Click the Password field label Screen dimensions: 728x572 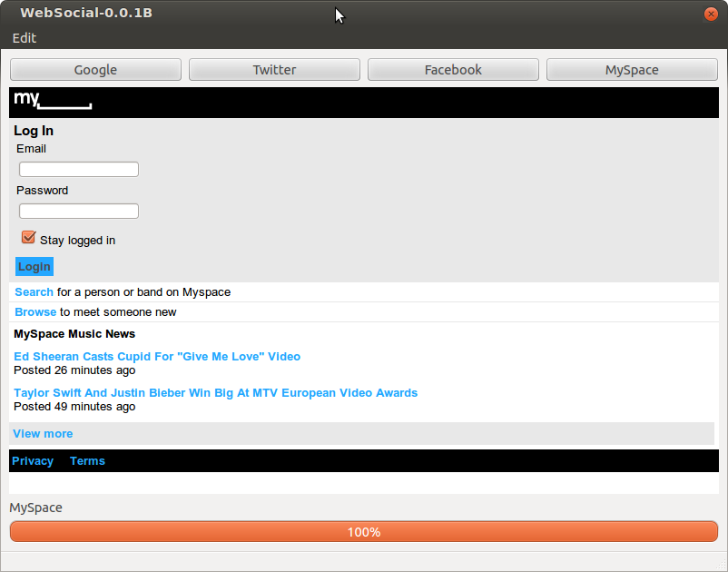pyautogui.click(x=43, y=191)
